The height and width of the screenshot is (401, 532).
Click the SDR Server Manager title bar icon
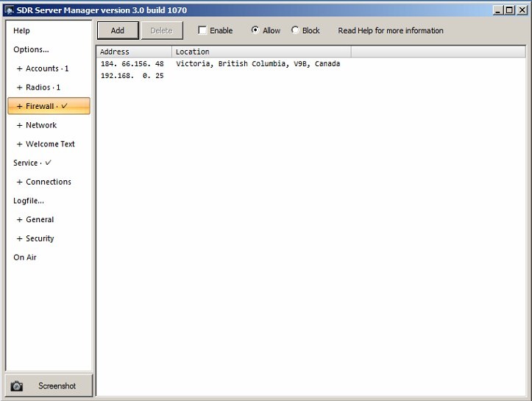click(x=9, y=10)
